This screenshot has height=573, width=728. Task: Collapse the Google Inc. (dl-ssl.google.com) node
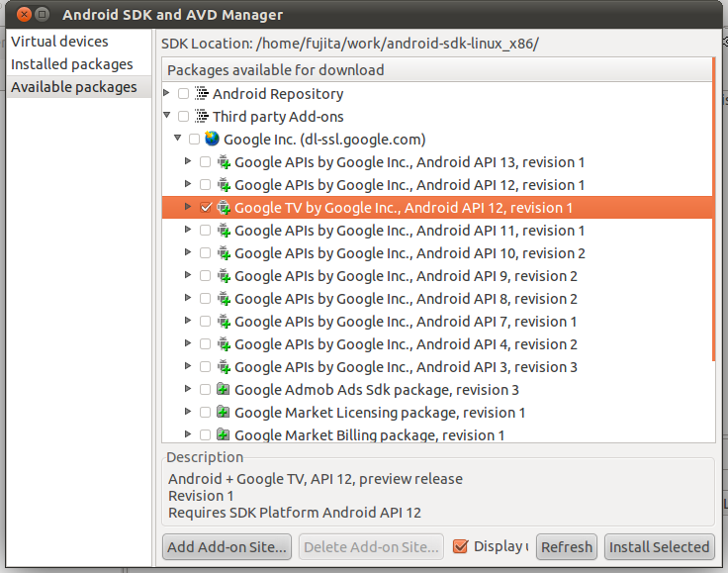click(178, 138)
